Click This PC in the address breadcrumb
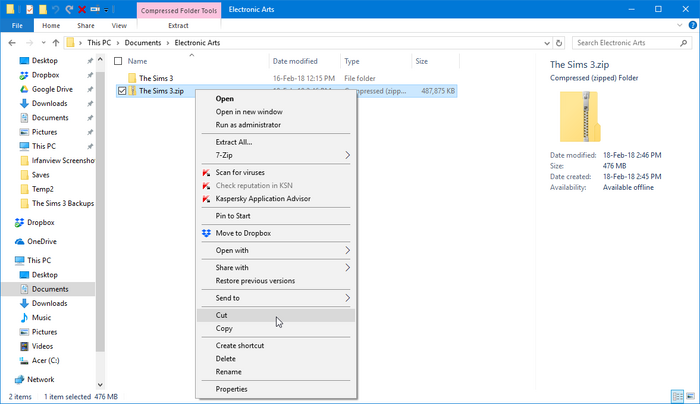Image resolution: width=700 pixels, height=404 pixels. (x=99, y=43)
